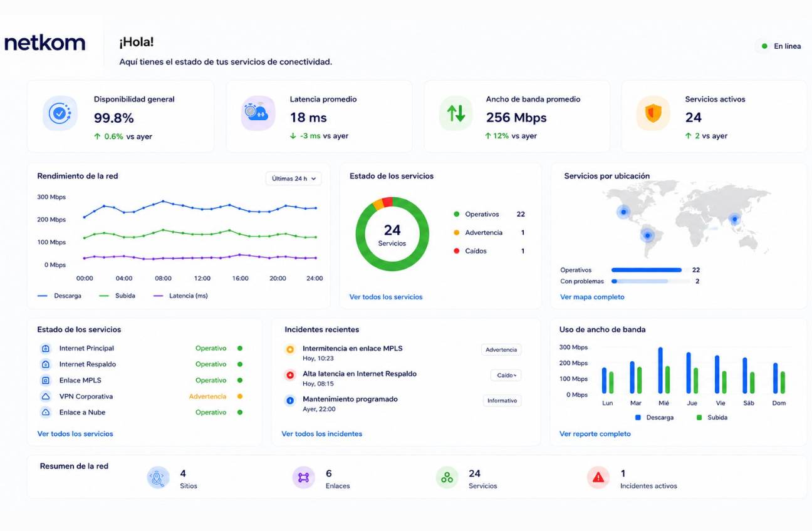Click the red Alta latencia incident icon
This screenshot has width=812, height=531.
coord(289,375)
